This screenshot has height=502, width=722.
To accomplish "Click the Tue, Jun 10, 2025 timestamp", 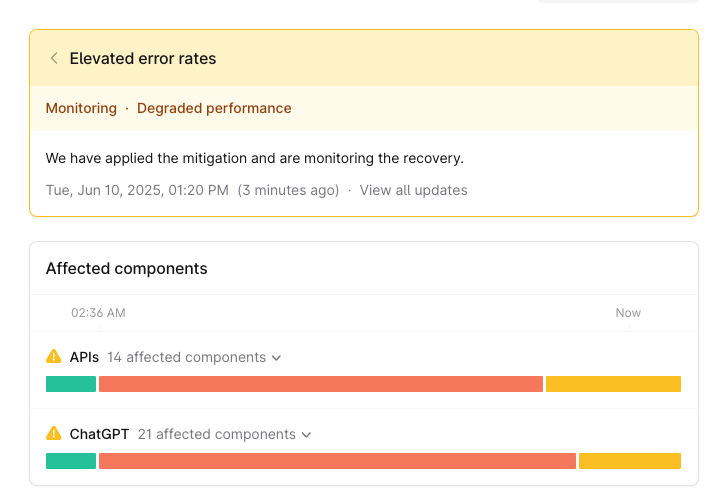I will [137, 190].
